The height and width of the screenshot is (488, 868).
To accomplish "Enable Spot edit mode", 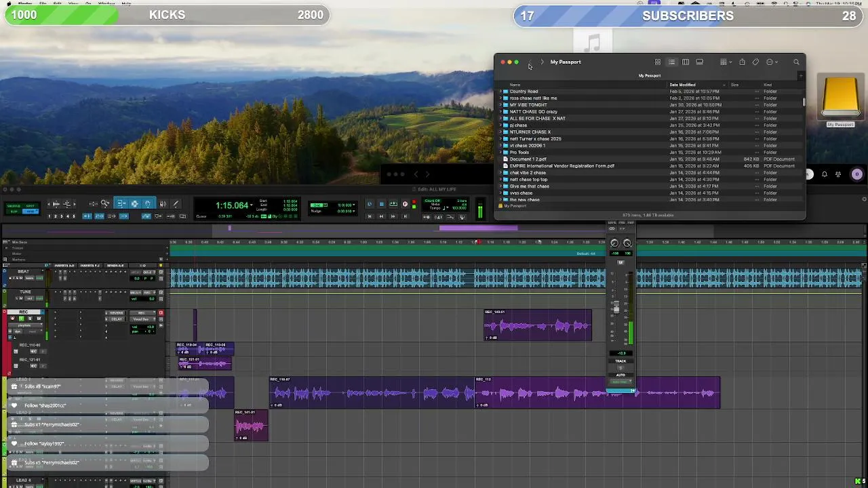I will (x=31, y=206).
